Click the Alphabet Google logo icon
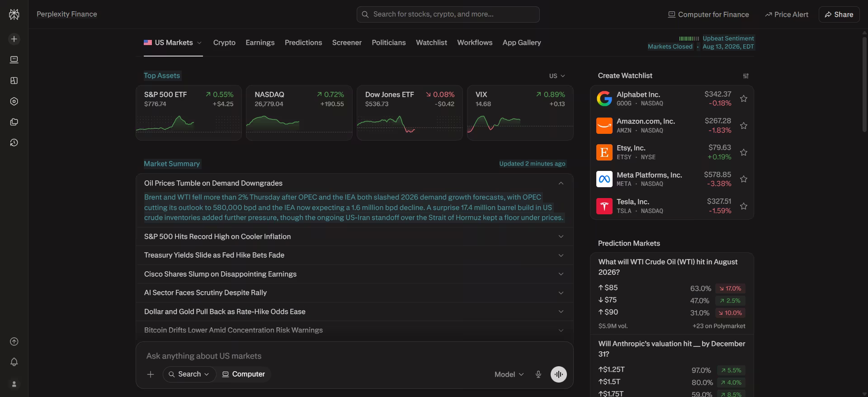 pyautogui.click(x=604, y=99)
